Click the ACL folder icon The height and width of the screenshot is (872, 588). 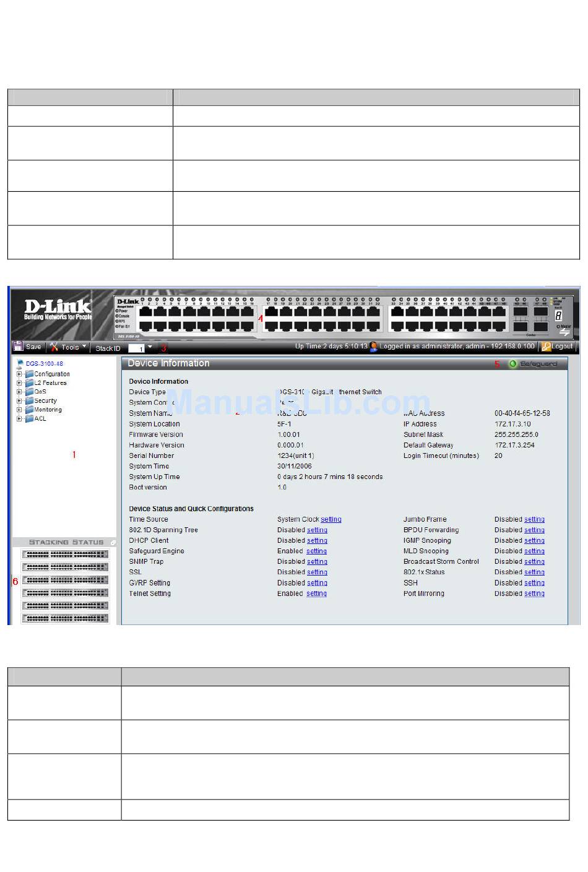[x=29, y=419]
